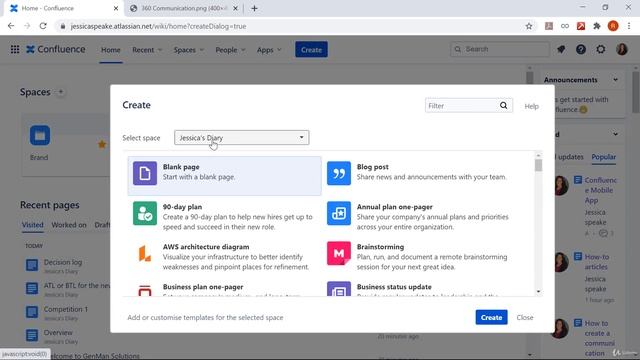Image resolution: width=640 pixels, height=360 pixels.
Task: Open the Competition 1 recent page
Action: (x=66, y=309)
